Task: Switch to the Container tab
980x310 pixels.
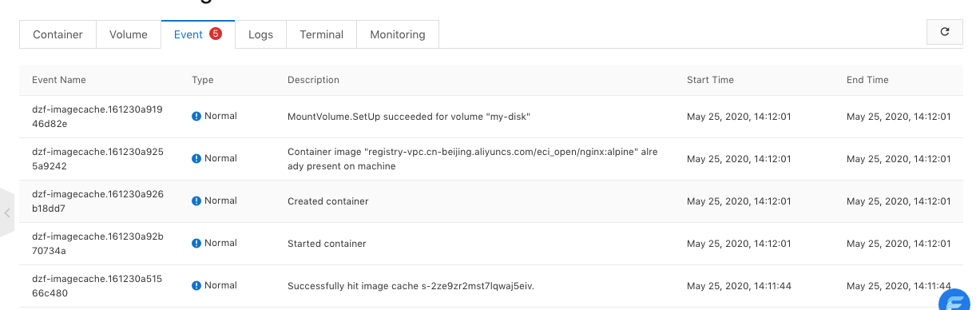Action: click(x=58, y=34)
